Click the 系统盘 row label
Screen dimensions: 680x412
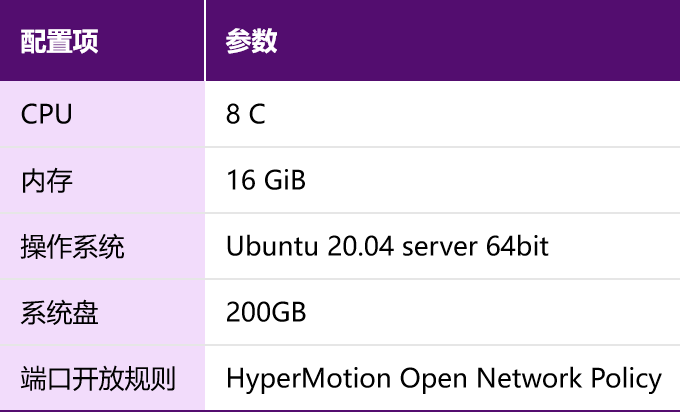[x=59, y=313]
